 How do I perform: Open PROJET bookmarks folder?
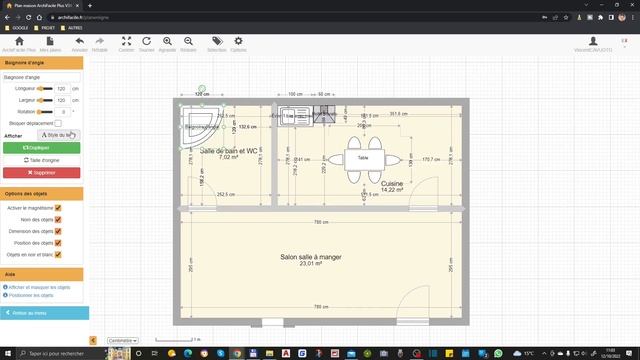coord(44,28)
